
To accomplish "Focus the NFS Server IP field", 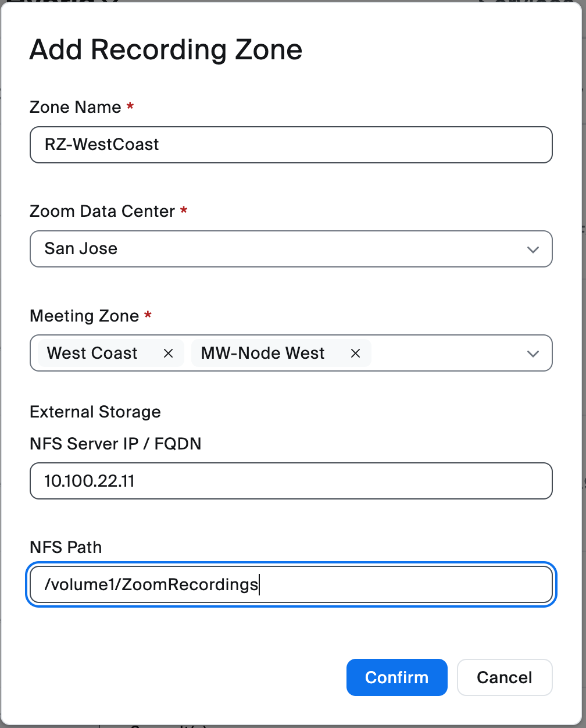I will coord(291,481).
